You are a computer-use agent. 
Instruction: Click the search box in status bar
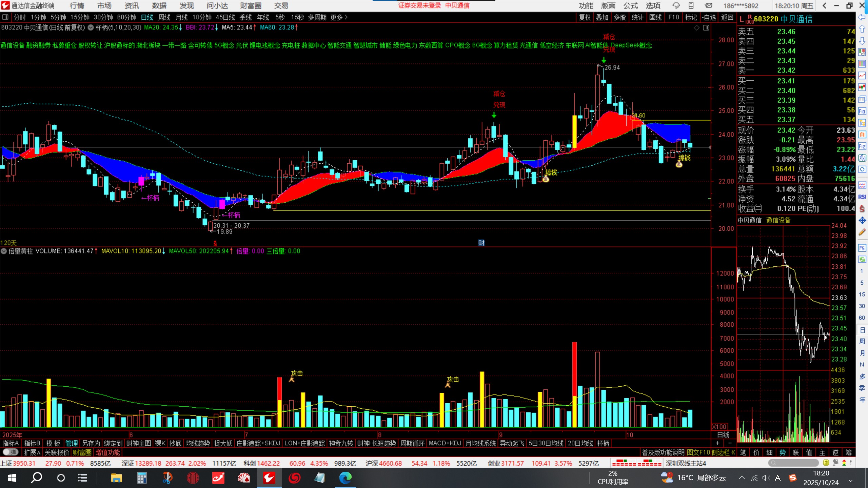coord(793,463)
